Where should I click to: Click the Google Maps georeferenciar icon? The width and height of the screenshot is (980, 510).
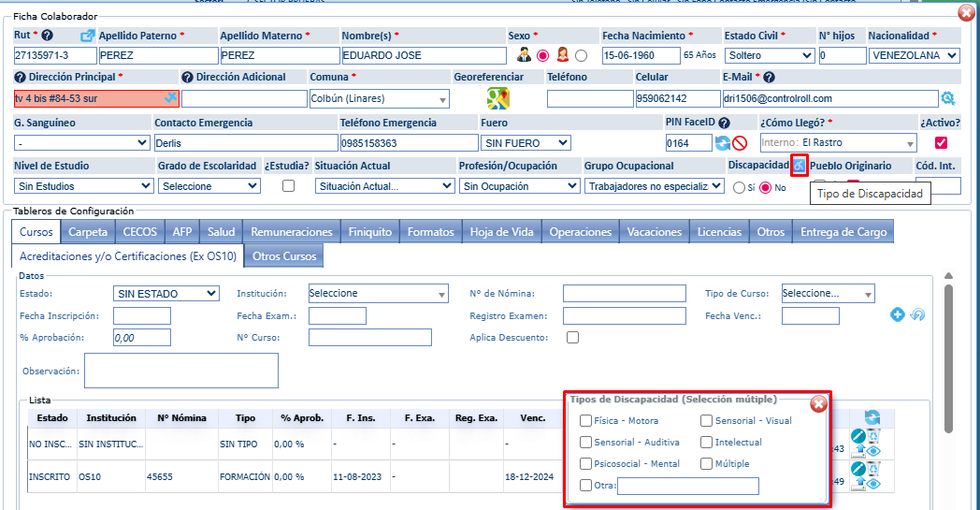tap(497, 97)
